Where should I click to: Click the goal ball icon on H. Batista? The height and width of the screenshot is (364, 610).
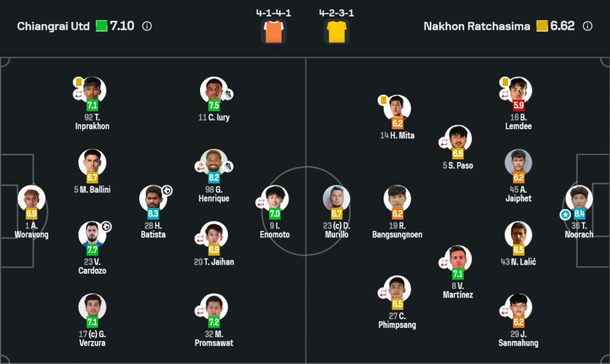coord(167,191)
